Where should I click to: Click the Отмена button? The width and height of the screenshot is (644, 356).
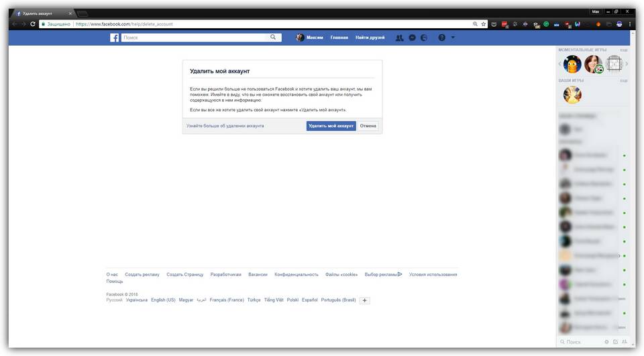pyautogui.click(x=368, y=126)
